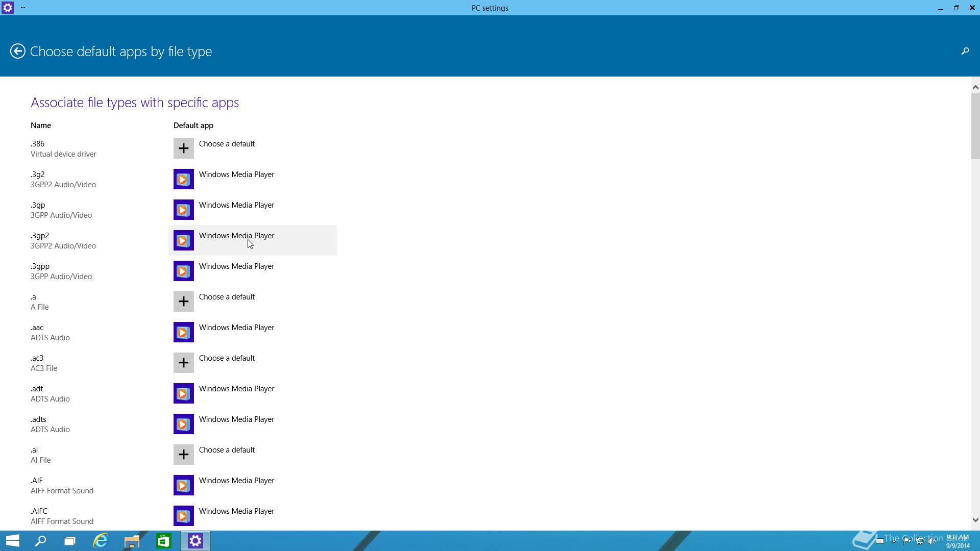Open the notifications tray icon
Screen dimensions: 980x551
[880, 541]
